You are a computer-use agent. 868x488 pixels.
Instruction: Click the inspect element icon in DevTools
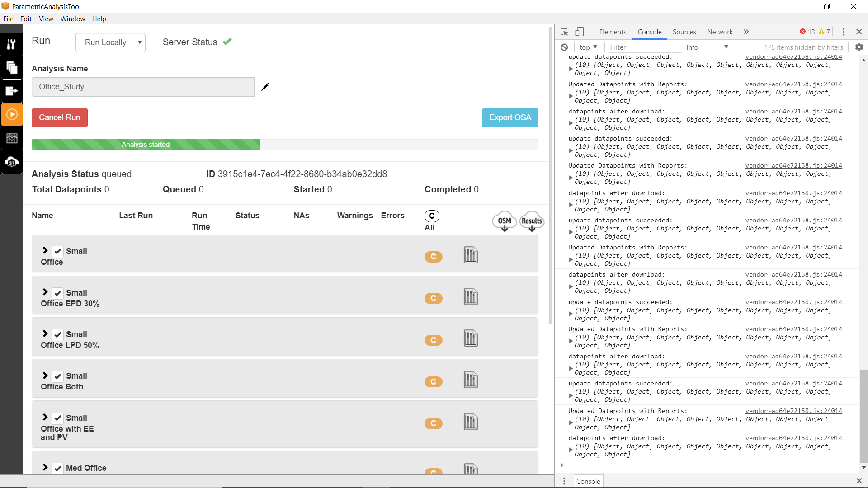pyautogui.click(x=563, y=32)
